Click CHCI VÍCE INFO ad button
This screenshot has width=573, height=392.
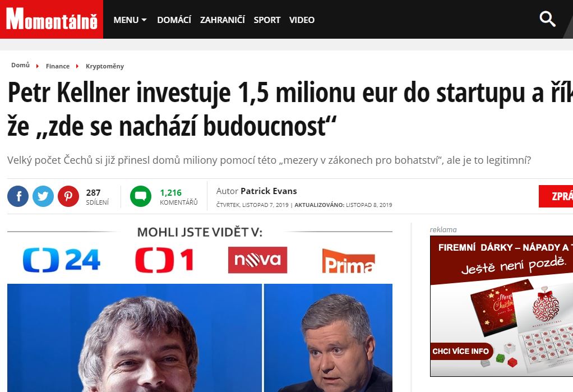click(461, 352)
